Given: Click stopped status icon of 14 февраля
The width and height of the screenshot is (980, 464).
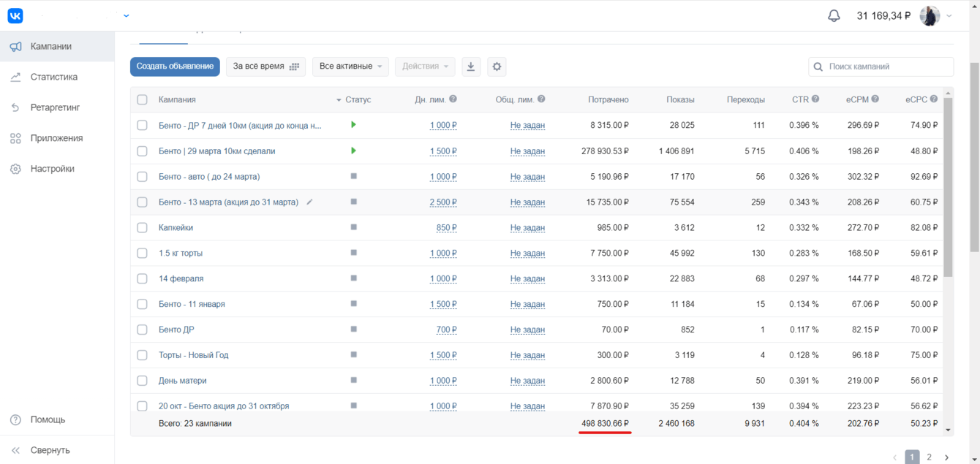Looking at the screenshot, I should pos(353,278).
